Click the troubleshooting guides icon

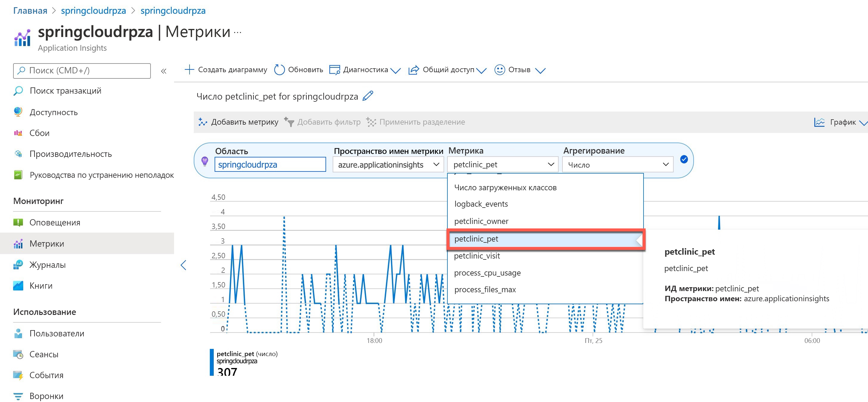pyautogui.click(x=18, y=175)
